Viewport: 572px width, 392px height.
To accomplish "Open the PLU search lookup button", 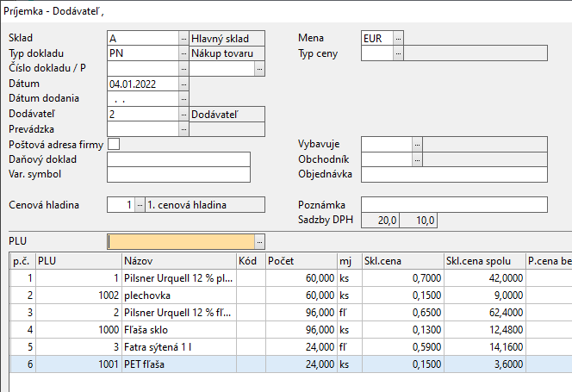I will pyautogui.click(x=260, y=241).
